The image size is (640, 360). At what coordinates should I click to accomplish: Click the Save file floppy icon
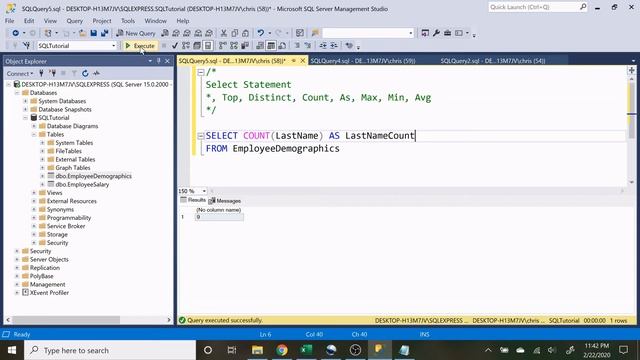(x=93, y=33)
